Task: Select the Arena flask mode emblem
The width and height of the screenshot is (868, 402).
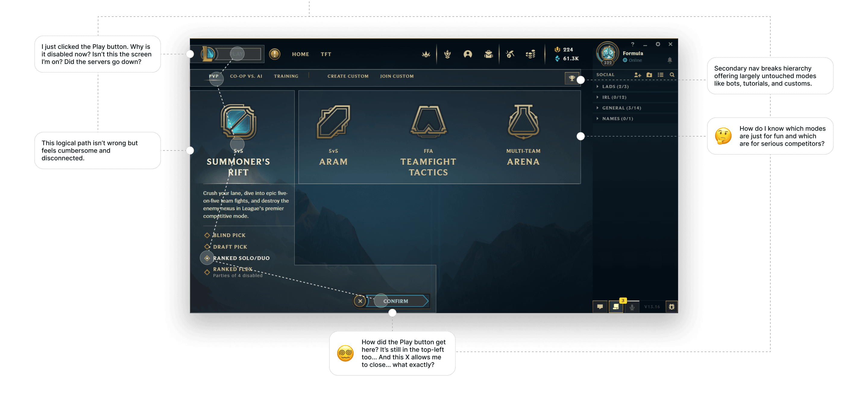Action: pyautogui.click(x=523, y=122)
